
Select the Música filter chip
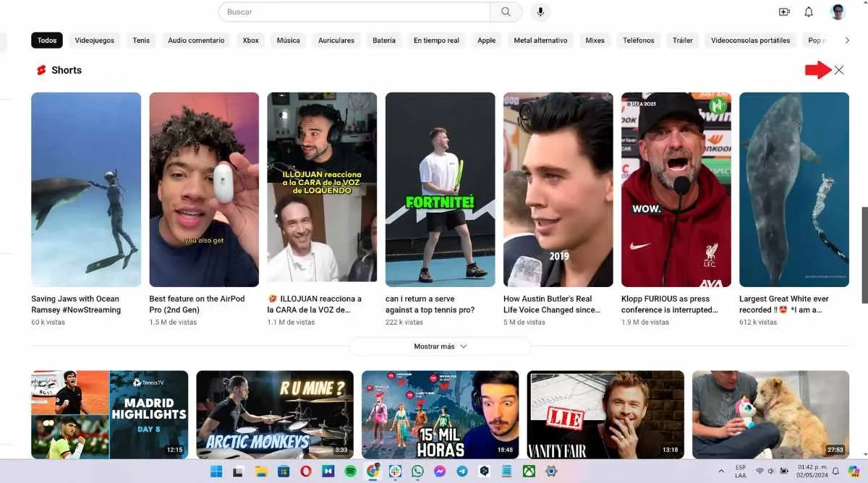(288, 40)
